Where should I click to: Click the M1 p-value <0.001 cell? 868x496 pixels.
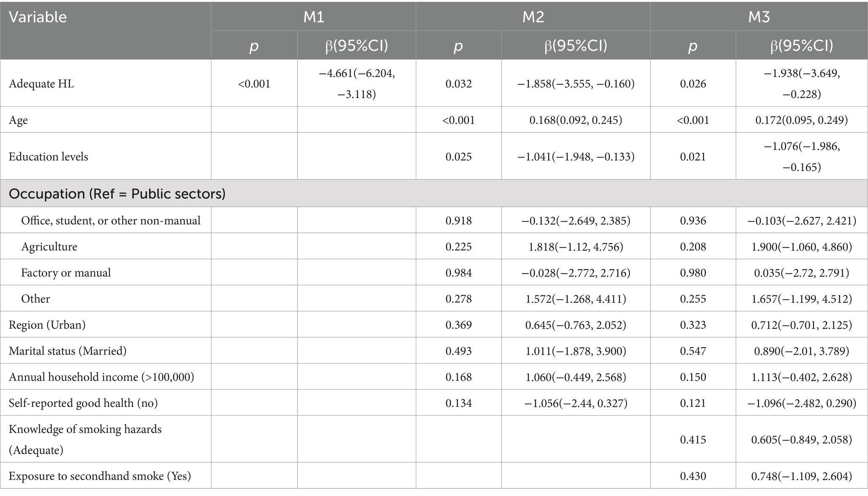coord(254,84)
